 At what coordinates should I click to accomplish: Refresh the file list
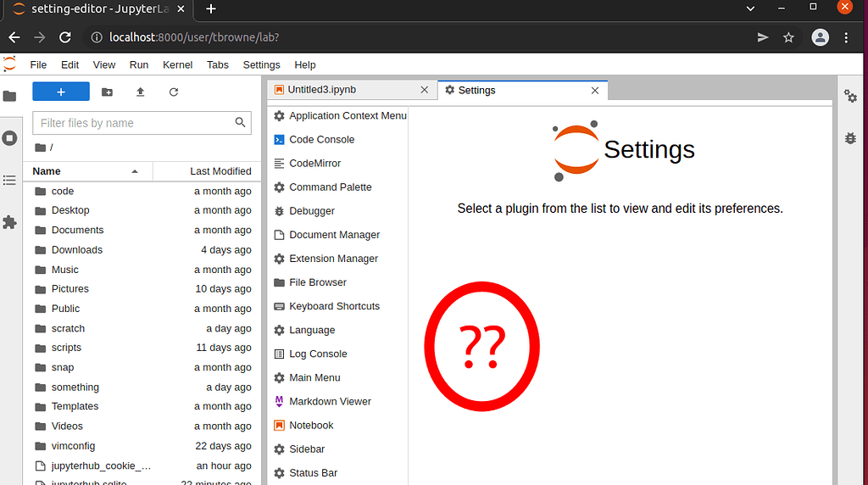(174, 92)
